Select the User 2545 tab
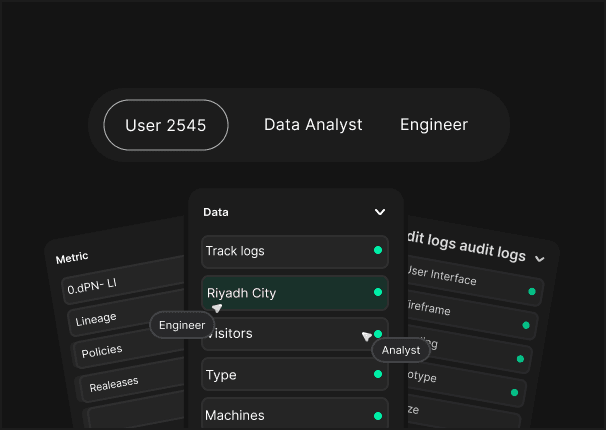The height and width of the screenshot is (430, 606). pyautogui.click(x=166, y=125)
